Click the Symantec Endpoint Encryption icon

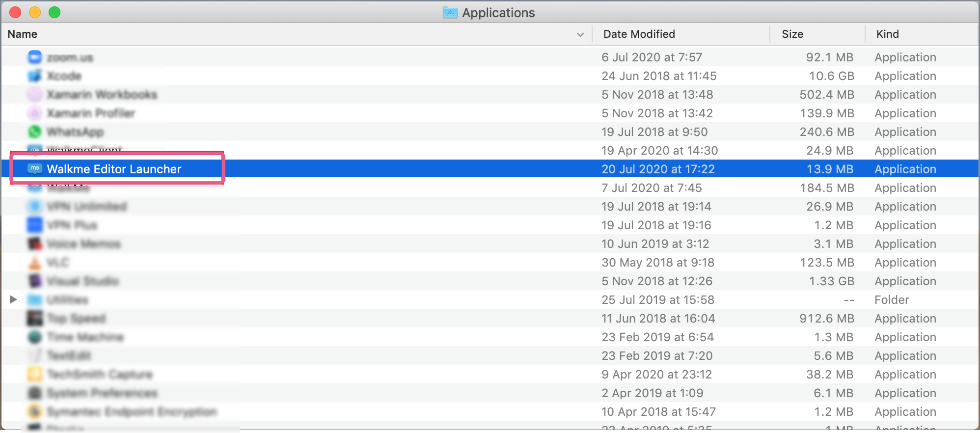[34, 412]
